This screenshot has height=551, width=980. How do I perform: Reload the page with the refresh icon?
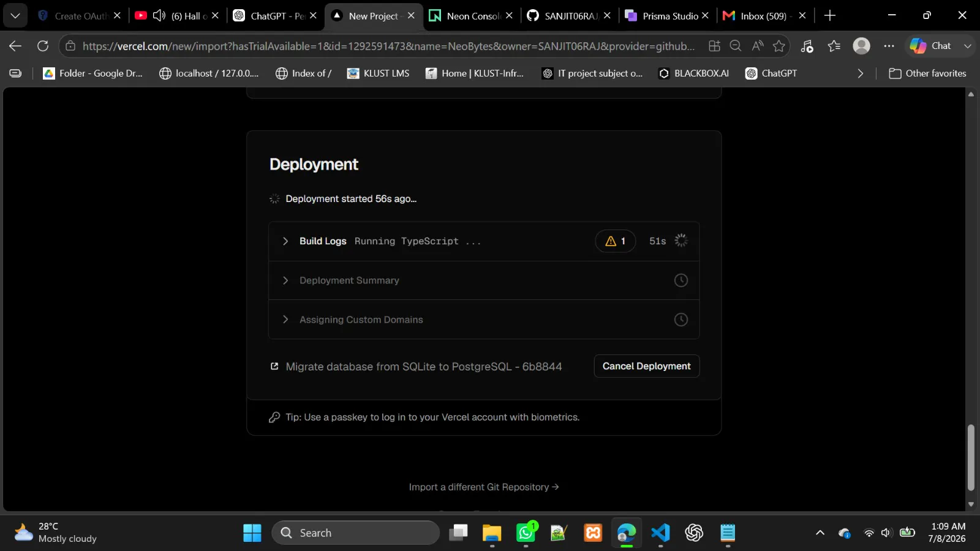click(43, 46)
